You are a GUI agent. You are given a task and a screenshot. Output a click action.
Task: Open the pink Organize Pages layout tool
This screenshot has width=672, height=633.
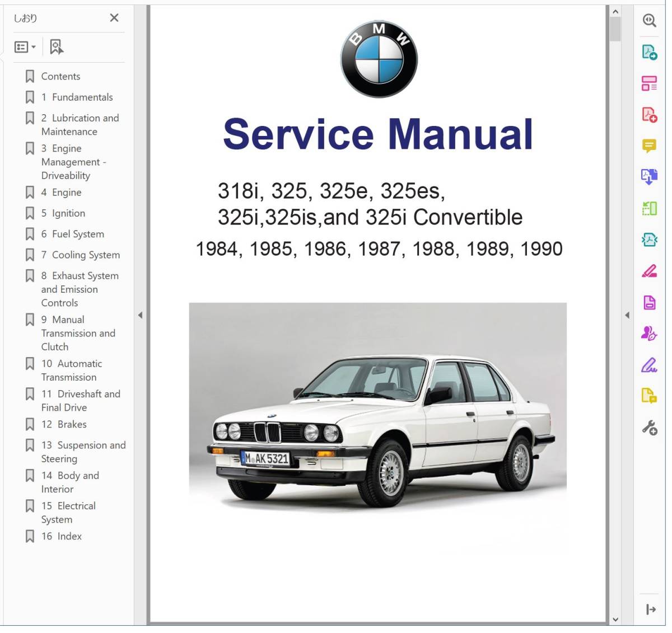click(x=650, y=83)
